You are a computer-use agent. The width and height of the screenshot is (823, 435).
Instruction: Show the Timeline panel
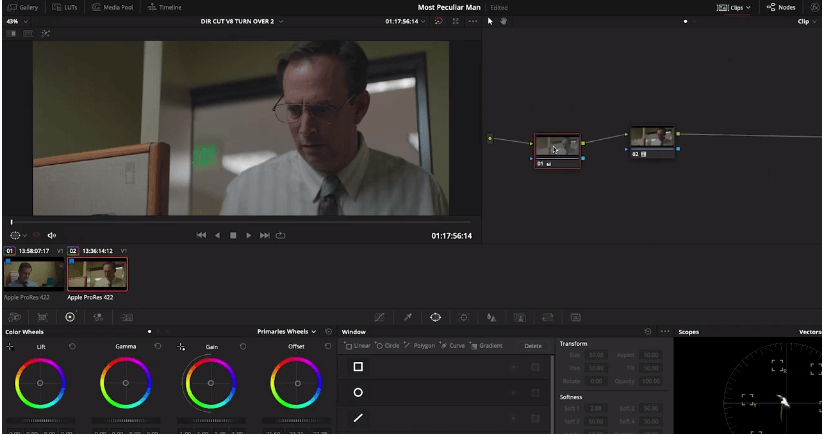pyautogui.click(x=165, y=7)
